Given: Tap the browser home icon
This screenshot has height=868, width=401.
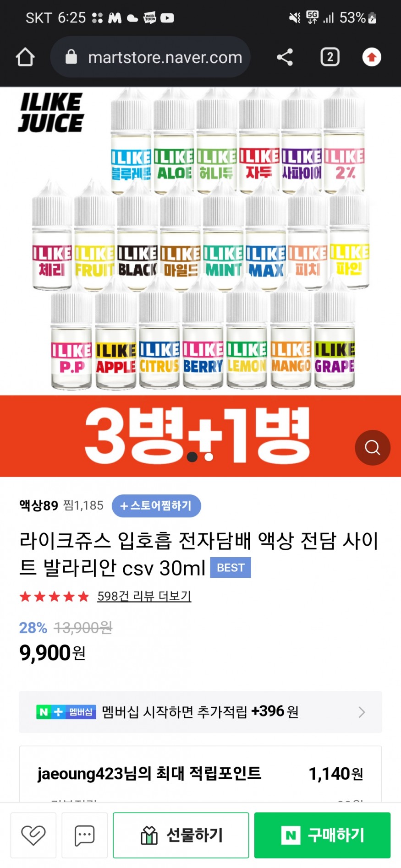Looking at the screenshot, I should 25,57.
